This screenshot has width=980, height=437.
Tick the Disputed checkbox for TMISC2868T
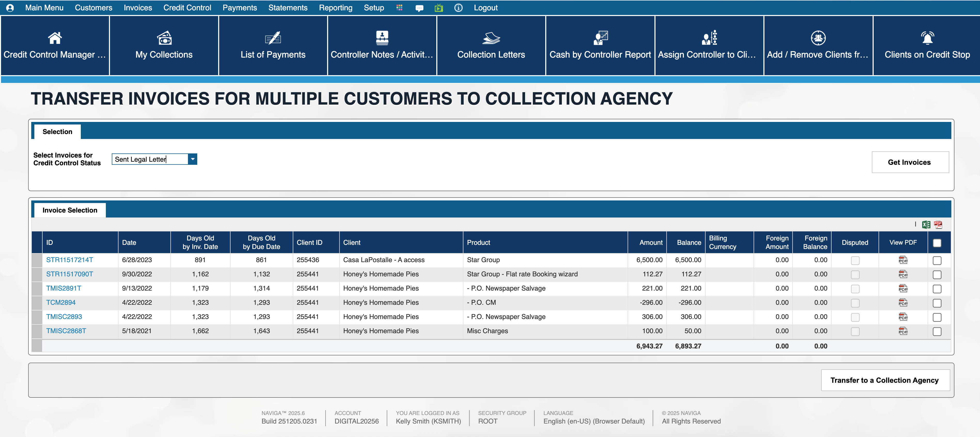855,331
